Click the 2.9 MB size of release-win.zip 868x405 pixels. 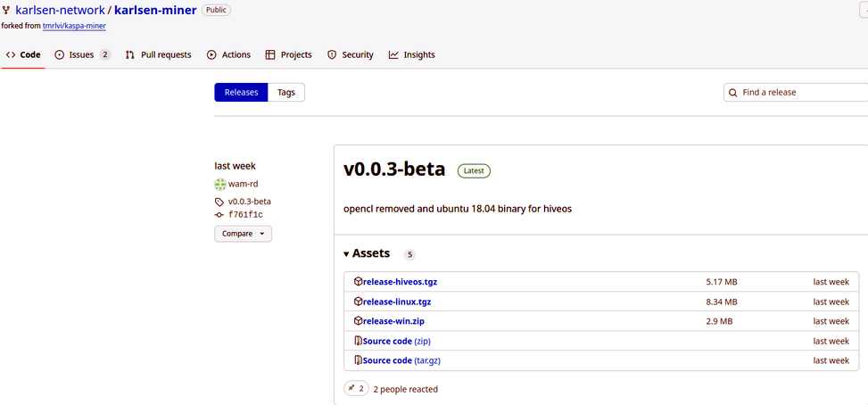(x=719, y=321)
